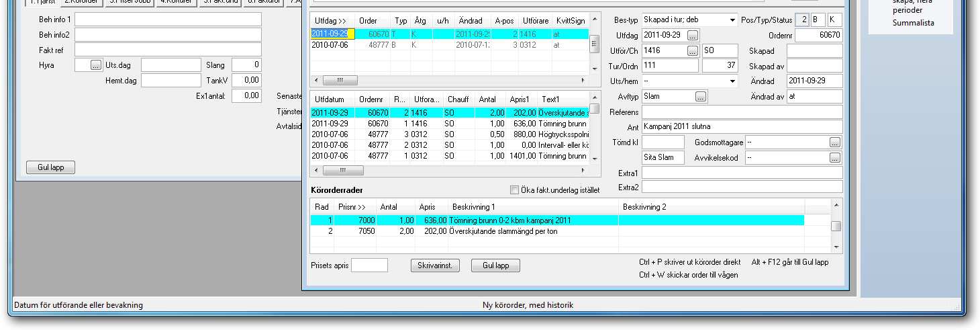Click into the Beh info2 field

pos(168,34)
